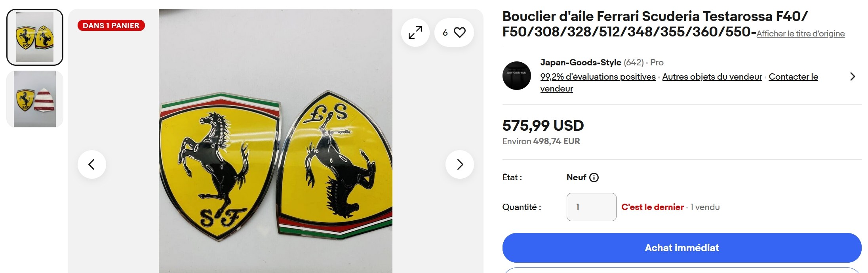
Task: Focus the Quantité input field
Action: pyautogui.click(x=591, y=207)
